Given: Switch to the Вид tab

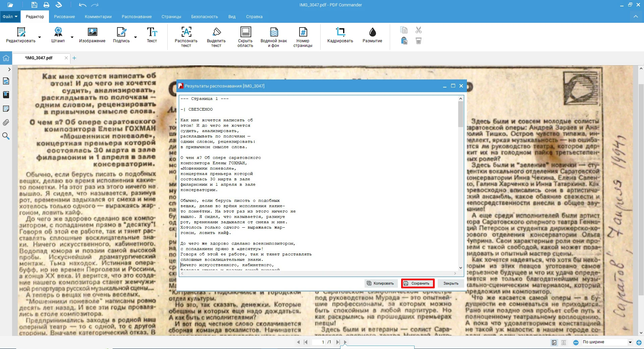Looking at the screenshot, I should pos(232,16).
